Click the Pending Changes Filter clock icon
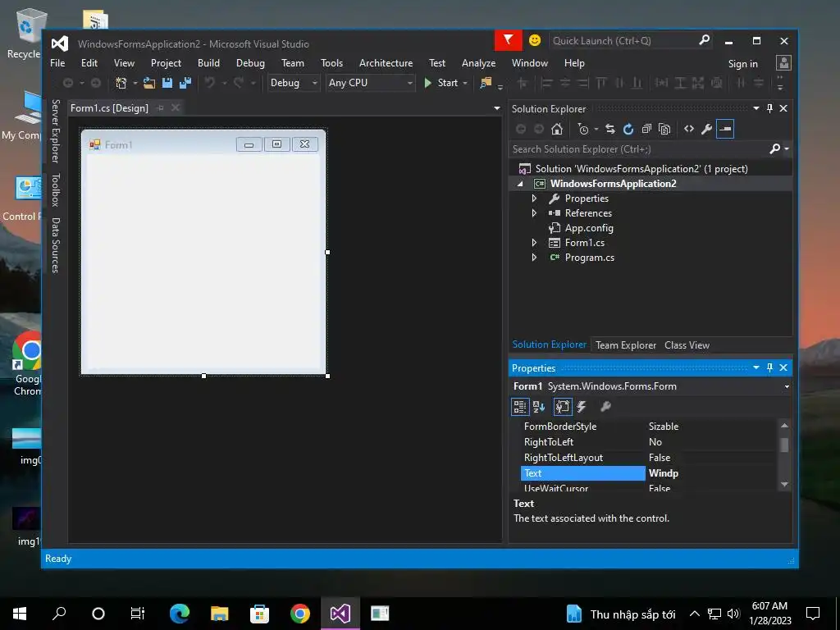Viewport: 840px width, 630px height. tap(583, 129)
